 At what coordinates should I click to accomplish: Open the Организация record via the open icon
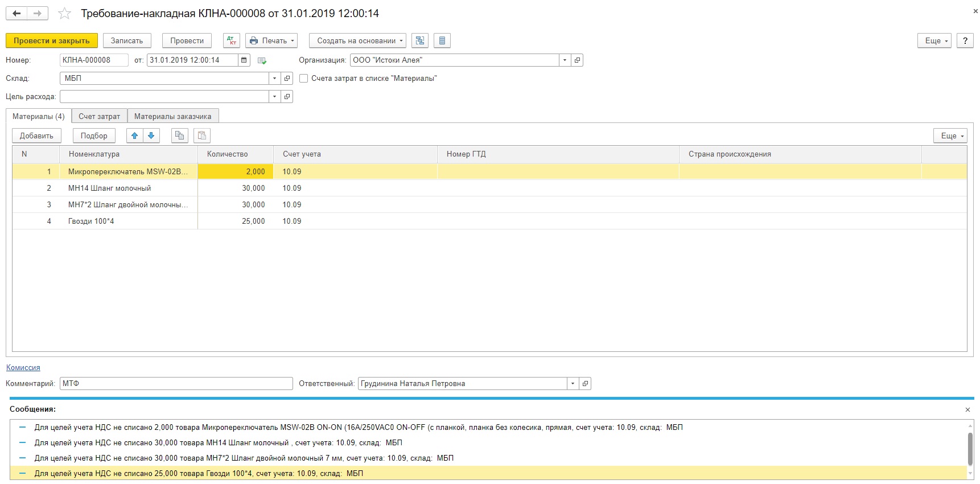[x=577, y=60]
